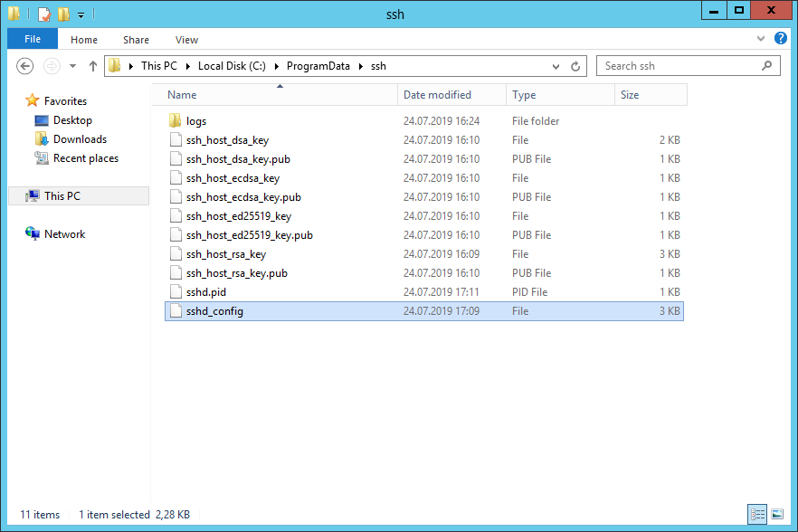Click the search magnifier icon

point(767,65)
